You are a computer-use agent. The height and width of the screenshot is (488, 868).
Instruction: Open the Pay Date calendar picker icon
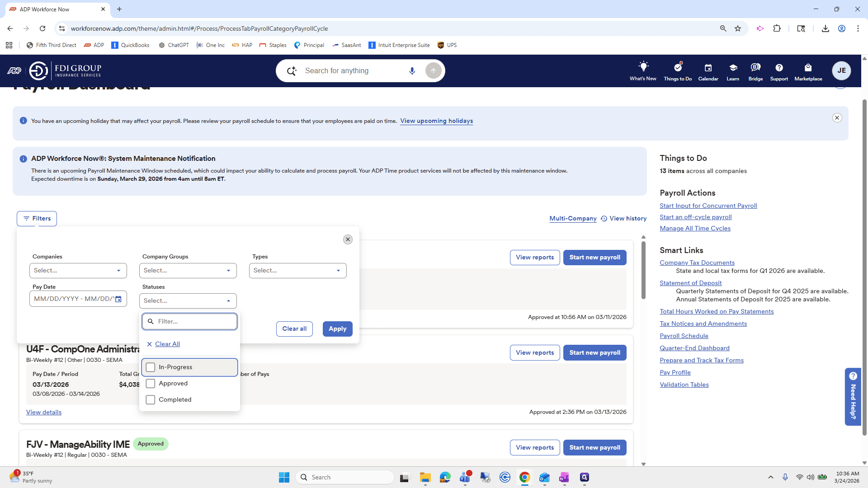tap(118, 299)
